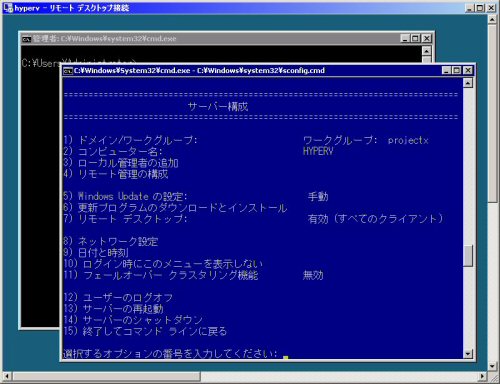Click option 11 'フェールオーバー クラスタリング機能' line
Viewport: 500px width, 384px height.
(161, 275)
